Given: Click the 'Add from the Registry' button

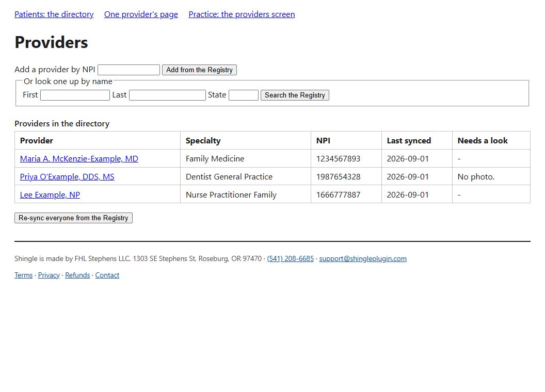Looking at the screenshot, I should tap(200, 70).
